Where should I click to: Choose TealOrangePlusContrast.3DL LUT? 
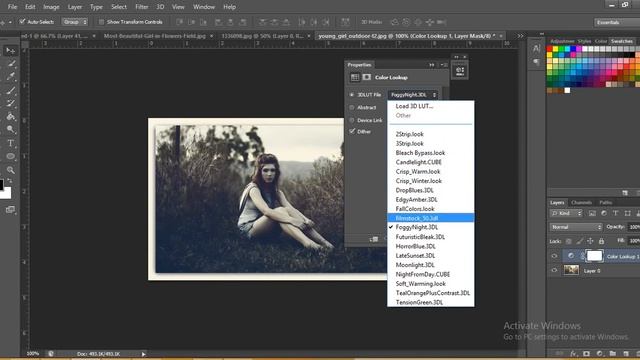pos(431,293)
